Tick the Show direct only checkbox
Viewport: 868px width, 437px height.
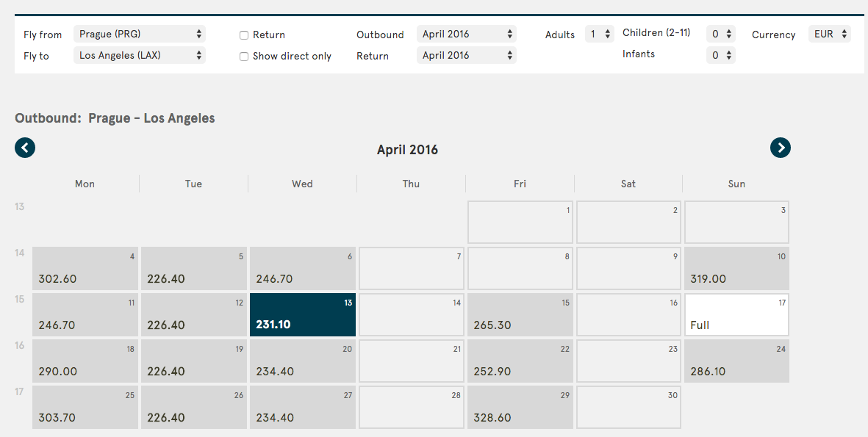[x=243, y=57]
